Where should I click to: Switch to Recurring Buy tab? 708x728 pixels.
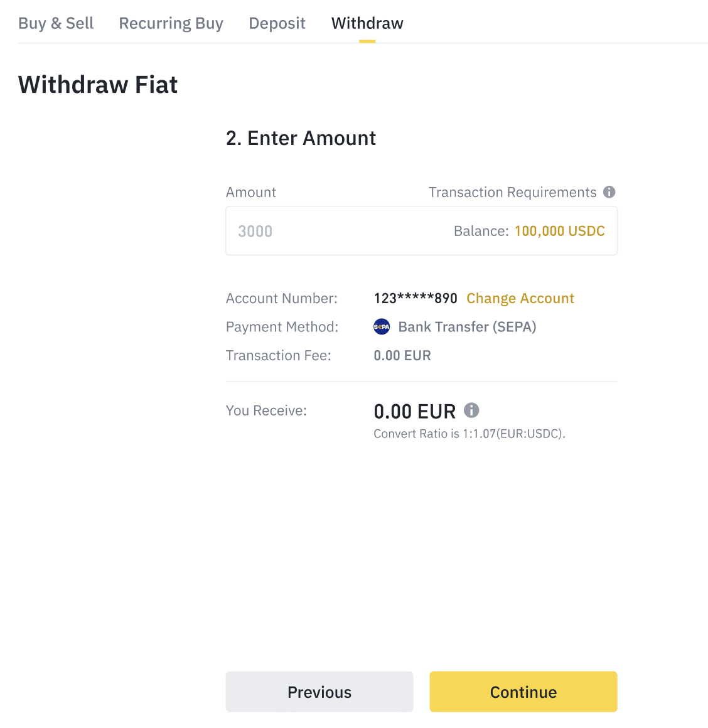pos(171,23)
